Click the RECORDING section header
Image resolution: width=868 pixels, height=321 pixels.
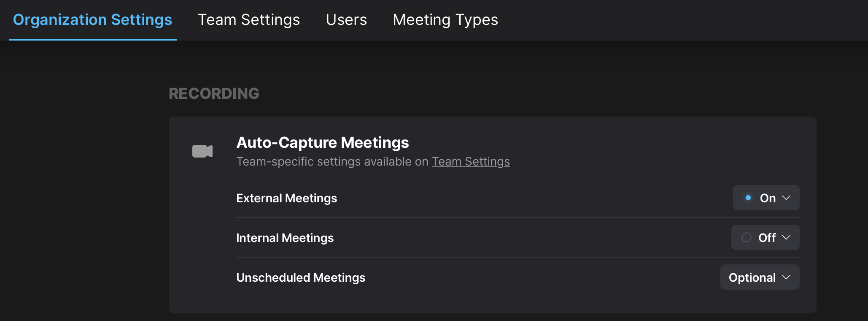[214, 93]
